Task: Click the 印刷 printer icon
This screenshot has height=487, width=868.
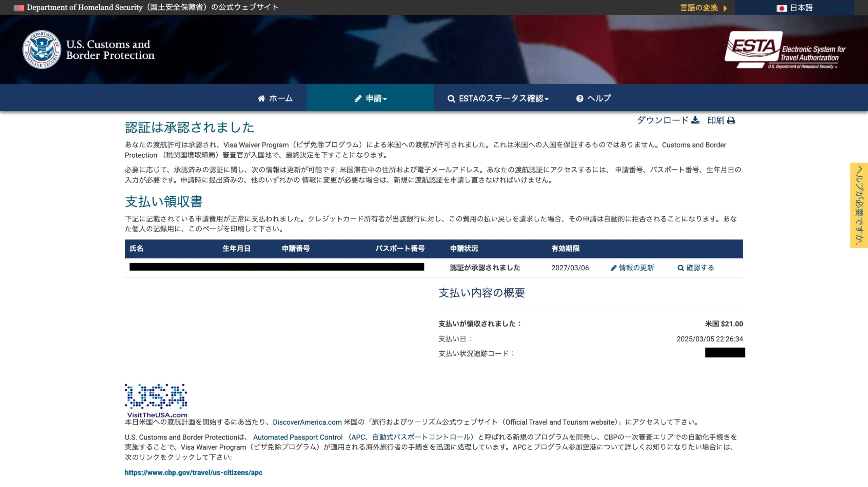Action: click(x=731, y=120)
